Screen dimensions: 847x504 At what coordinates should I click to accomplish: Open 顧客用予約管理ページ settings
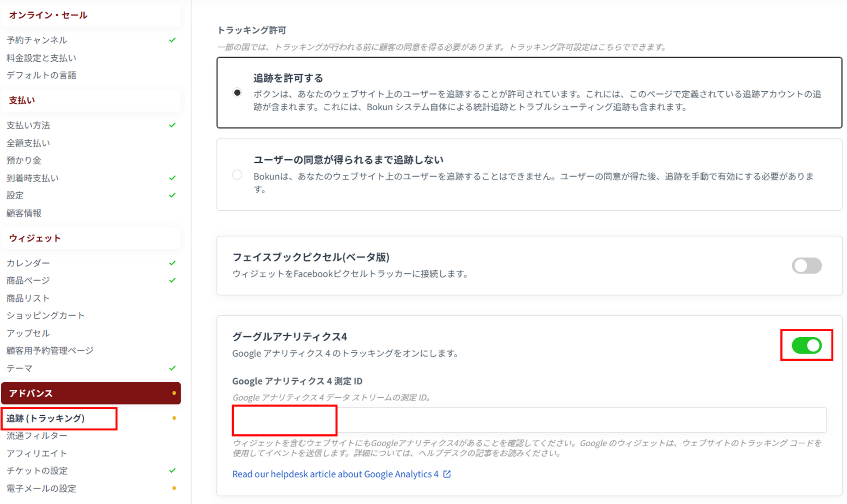point(50,351)
